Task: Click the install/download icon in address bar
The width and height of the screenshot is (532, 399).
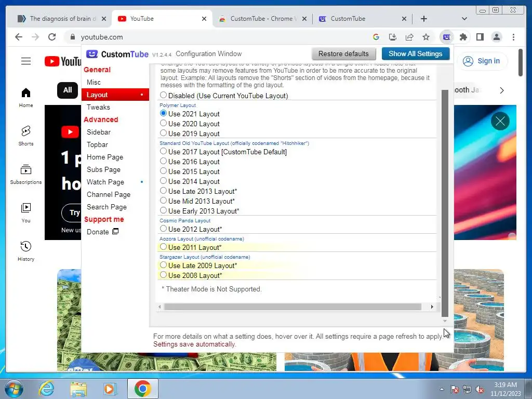Action: [x=393, y=37]
